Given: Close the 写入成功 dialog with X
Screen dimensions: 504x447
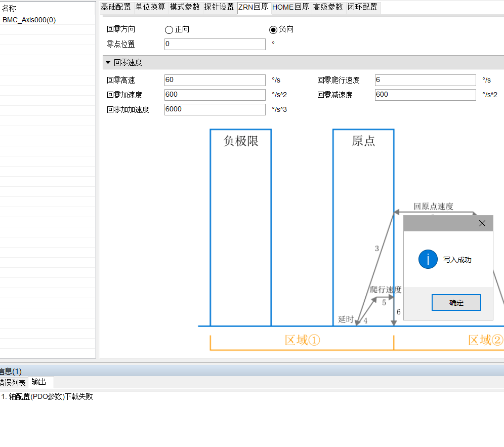Looking at the screenshot, I should tap(482, 223).
